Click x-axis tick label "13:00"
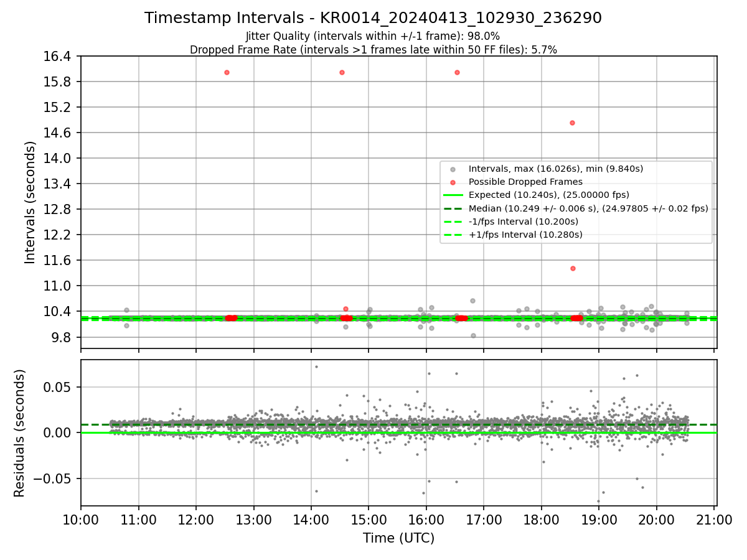This screenshot has height=560, width=747. [x=253, y=520]
